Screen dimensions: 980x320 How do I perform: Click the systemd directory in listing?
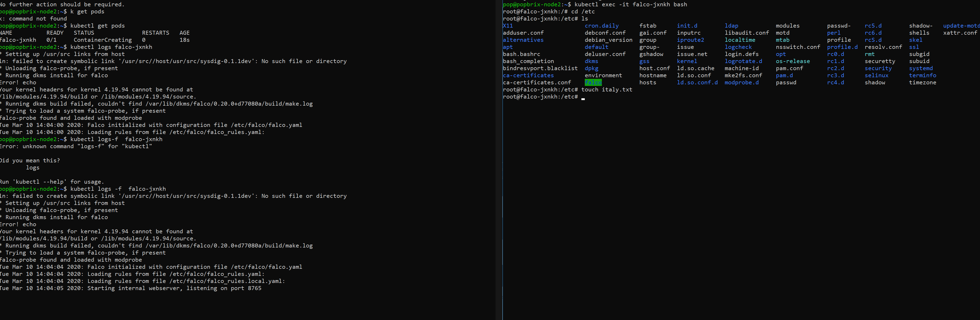tap(920, 69)
